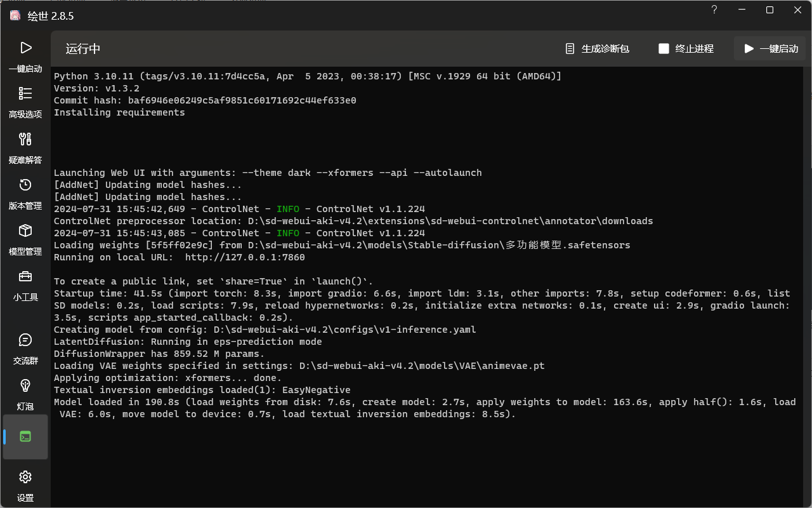The image size is (812, 508).
Task: Click the 生成诊断包 button
Action: click(597, 49)
